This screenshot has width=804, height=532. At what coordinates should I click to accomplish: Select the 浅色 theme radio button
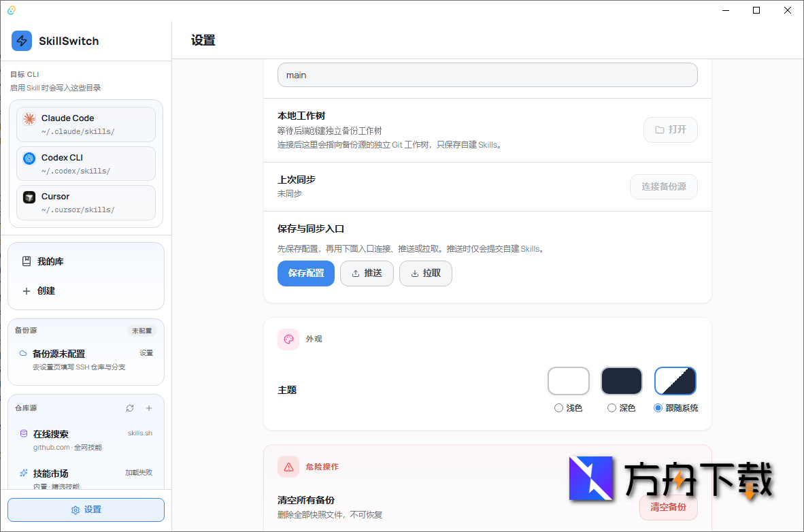pyautogui.click(x=558, y=408)
